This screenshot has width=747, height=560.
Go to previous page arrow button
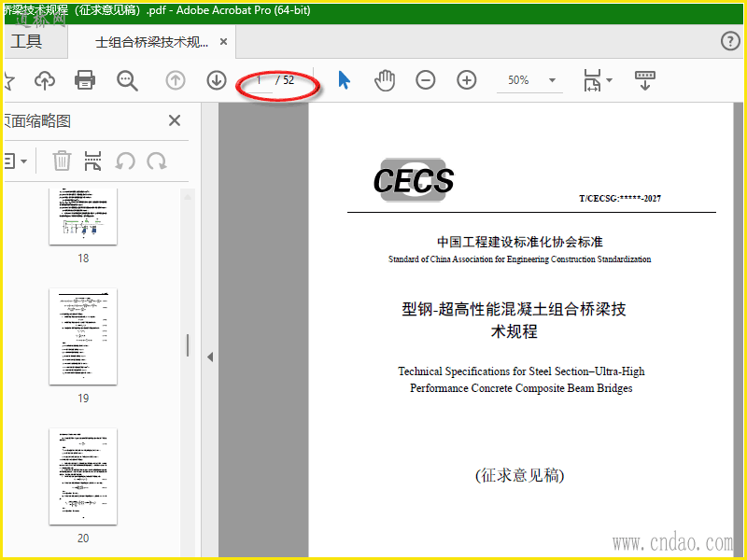[176, 80]
